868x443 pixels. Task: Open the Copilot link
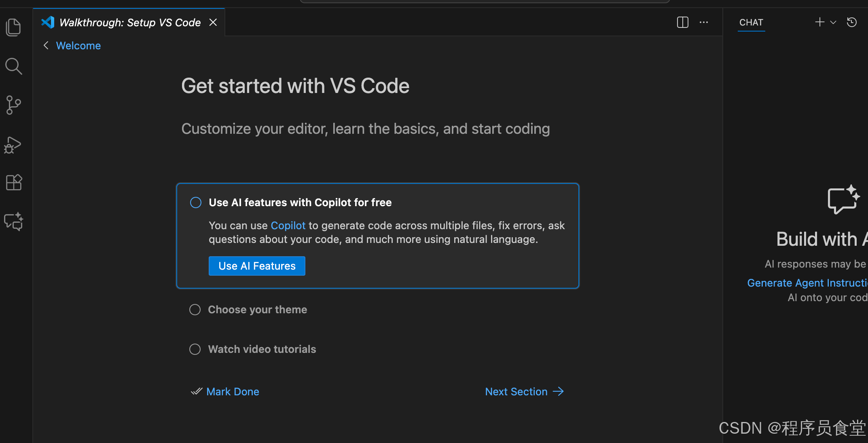(x=288, y=225)
